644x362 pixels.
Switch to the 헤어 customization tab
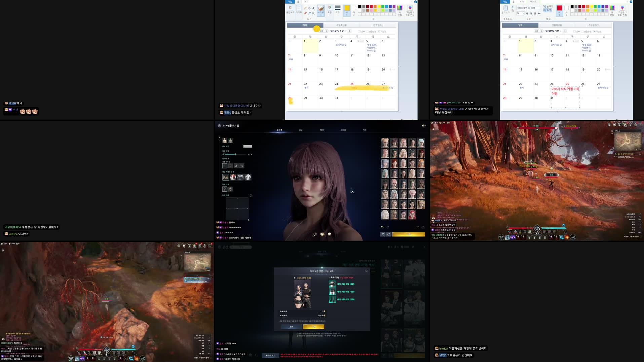321,131
